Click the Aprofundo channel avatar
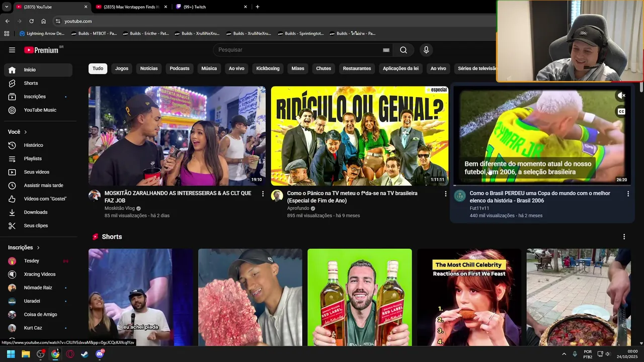This screenshot has height=362, width=644. click(x=277, y=196)
